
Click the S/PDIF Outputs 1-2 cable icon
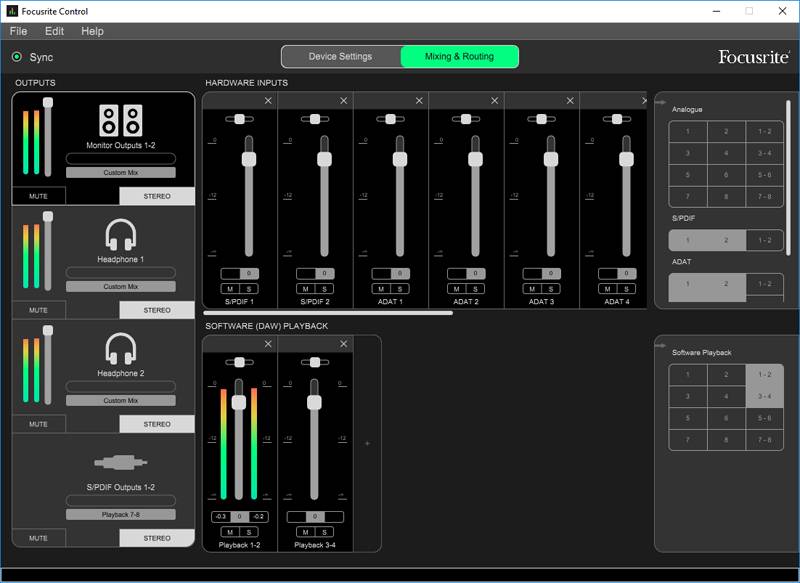pos(120,463)
